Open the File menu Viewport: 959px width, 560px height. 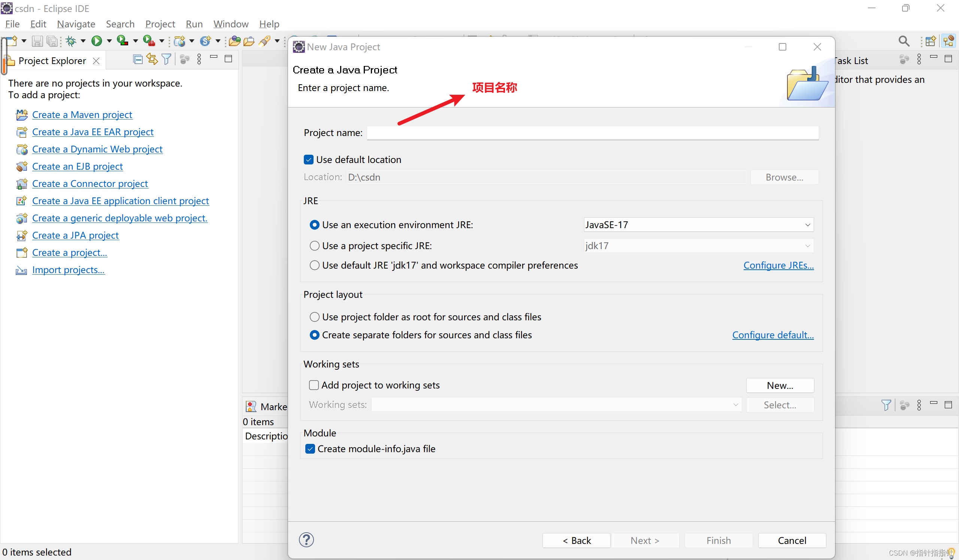point(12,24)
